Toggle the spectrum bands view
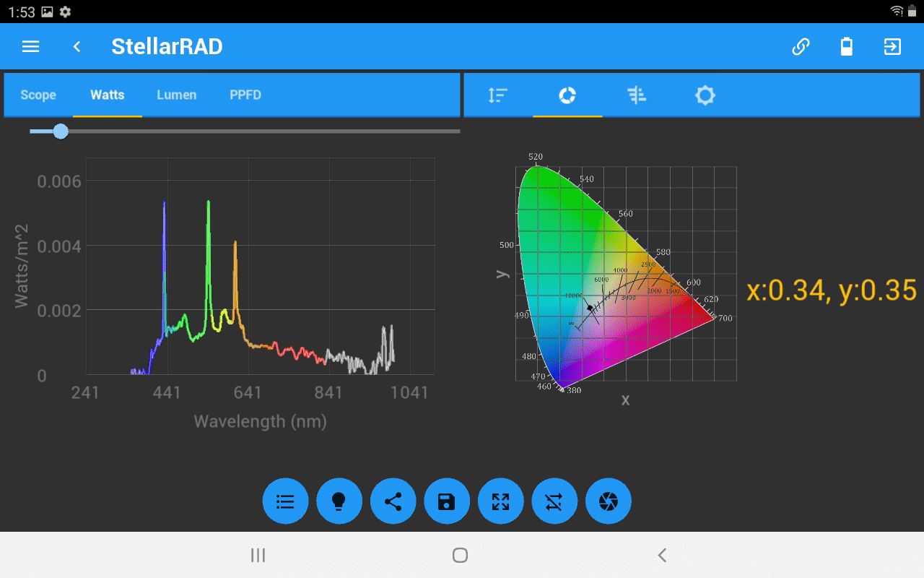This screenshot has width=924, height=578. coord(636,95)
